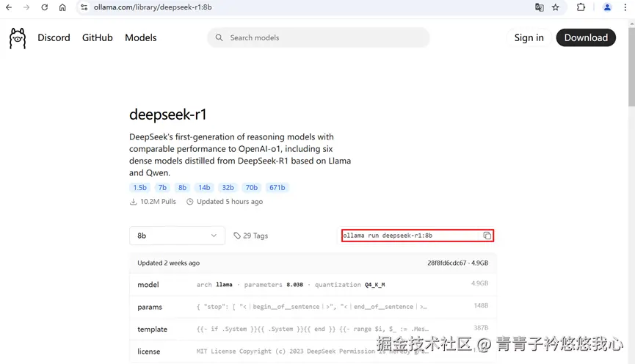Screen dimensions: 635x364
Task: Select the 671b size tag
Action: (277, 187)
